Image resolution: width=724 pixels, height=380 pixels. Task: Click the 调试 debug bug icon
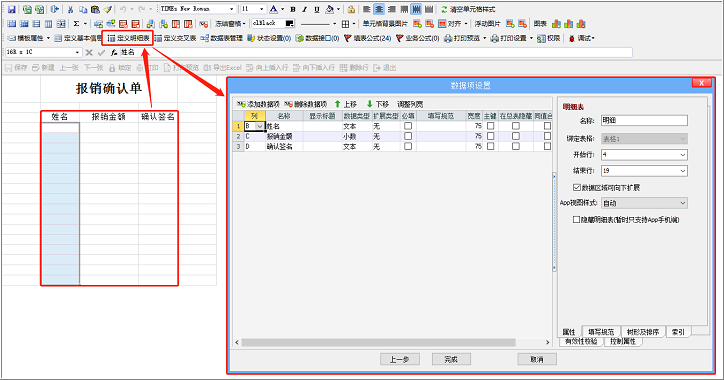pos(572,38)
